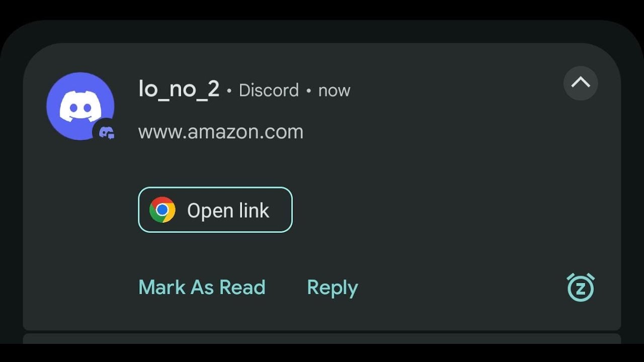The height and width of the screenshot is (362, 644).
Task: Tap empty space right of the Reply action
Action: pos(460,288)
